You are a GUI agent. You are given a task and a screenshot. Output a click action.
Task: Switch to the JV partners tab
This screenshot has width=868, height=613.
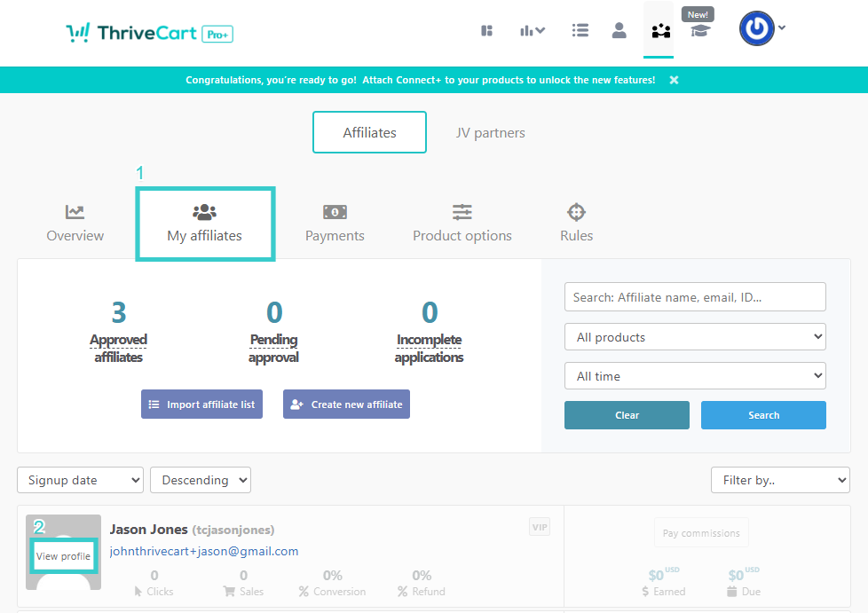490,133
